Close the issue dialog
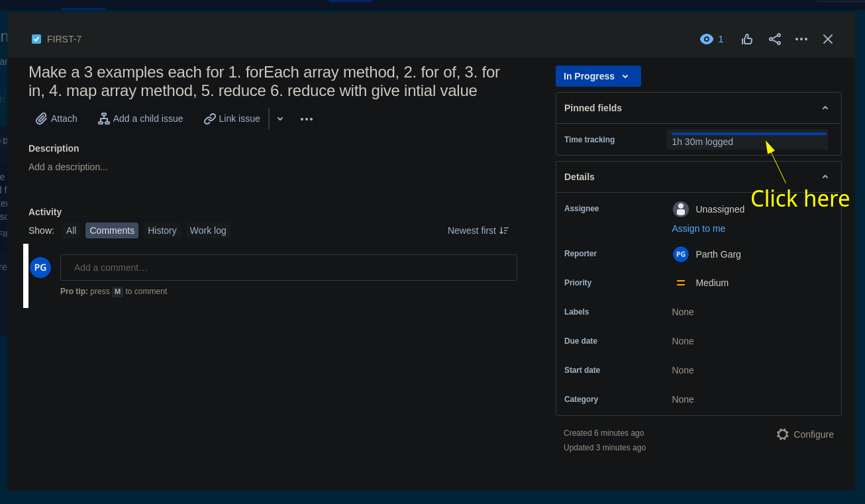Viewport: 865px width, 504px height. coord(828,39)
